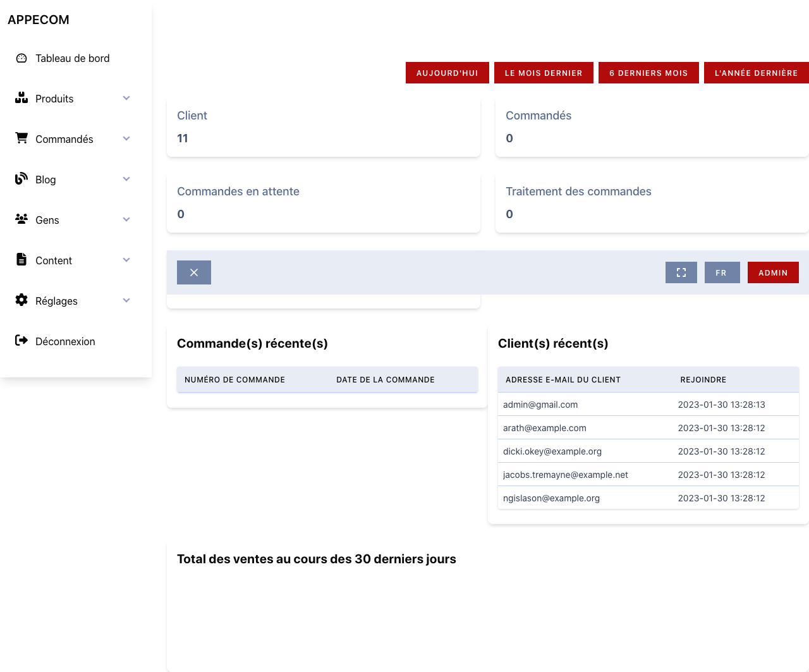Select jacobs.tremayne@example.net client row
The height and width of the screenshot is (672, 809).
pos(648,475)
